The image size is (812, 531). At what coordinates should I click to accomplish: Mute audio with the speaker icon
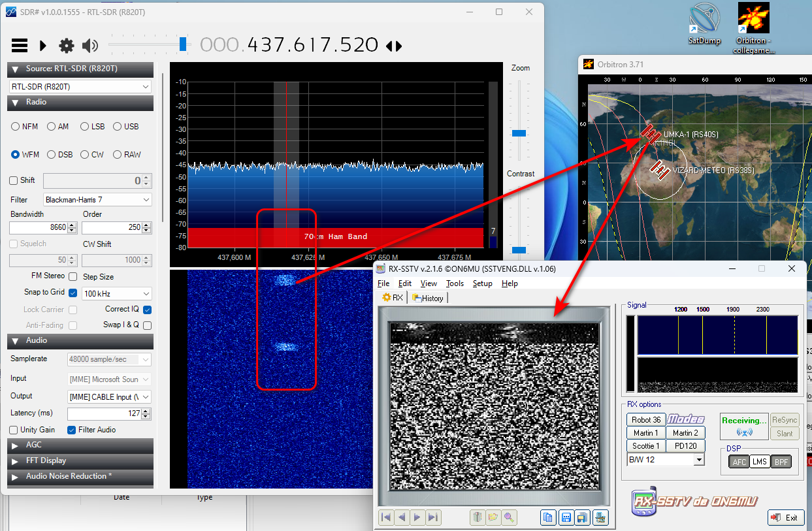point(89,46)
